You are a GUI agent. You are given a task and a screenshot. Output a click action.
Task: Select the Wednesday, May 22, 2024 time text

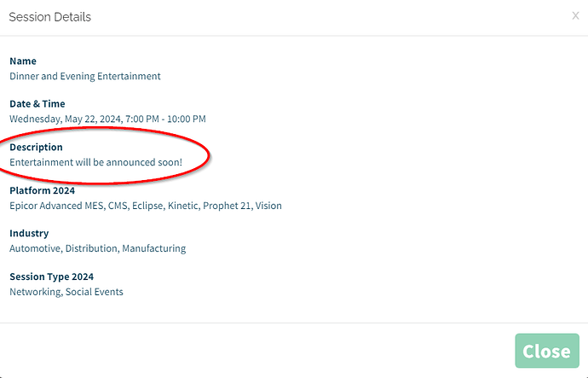click(x=107, y=119)
